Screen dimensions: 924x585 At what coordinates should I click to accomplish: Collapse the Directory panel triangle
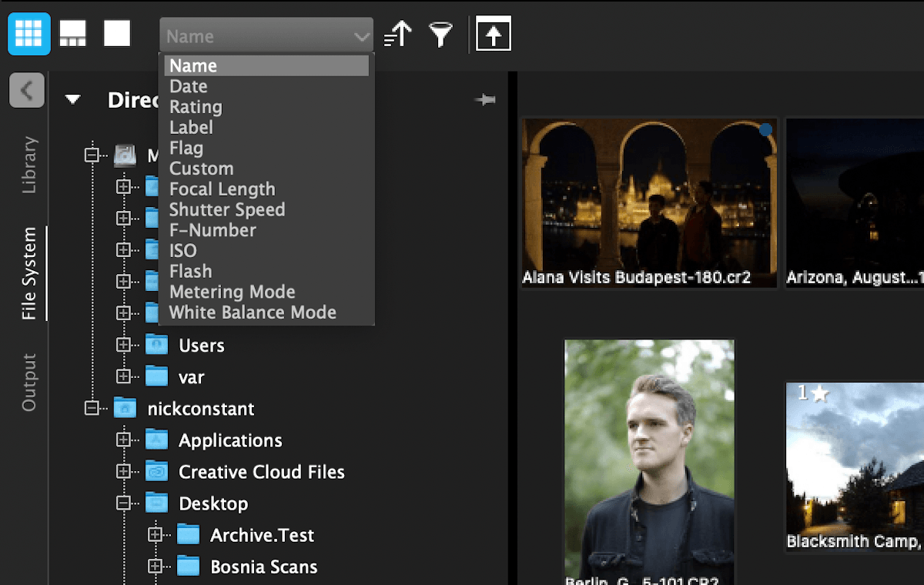(x=72, y=99)
